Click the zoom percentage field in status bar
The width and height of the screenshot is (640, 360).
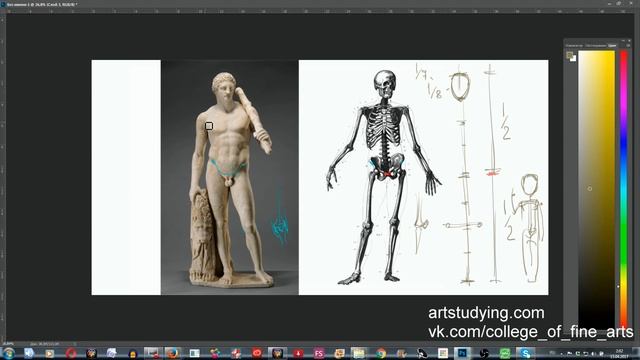8,344
